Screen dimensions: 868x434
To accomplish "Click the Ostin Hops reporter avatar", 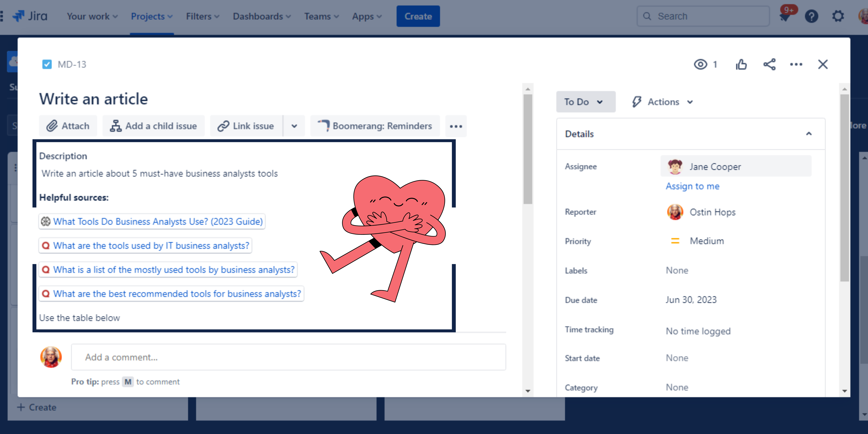I will tap(675, 212).
